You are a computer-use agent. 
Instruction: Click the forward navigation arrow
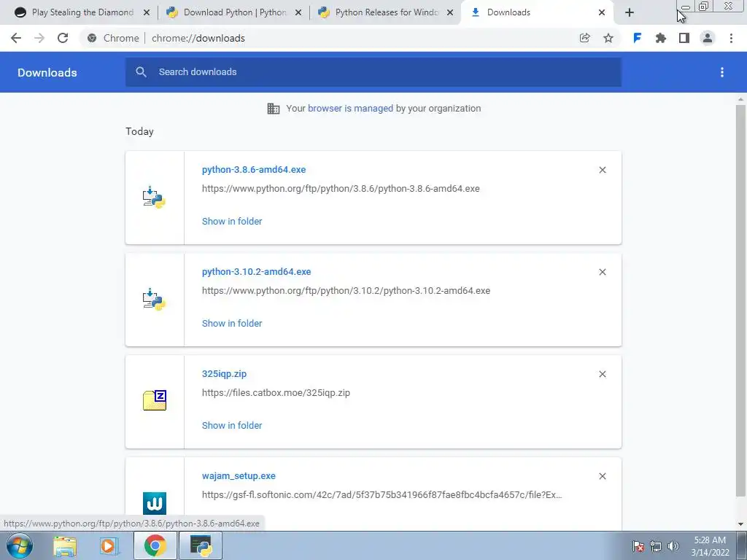(x=39, y=38)
